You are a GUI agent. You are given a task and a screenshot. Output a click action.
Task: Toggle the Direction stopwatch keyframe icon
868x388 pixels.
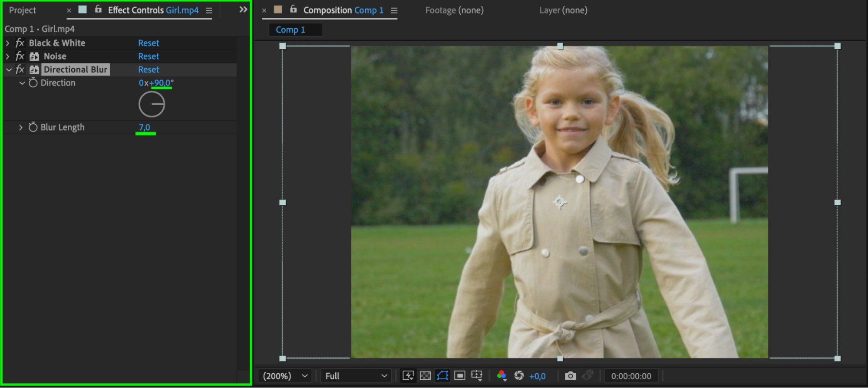point(33,82)
